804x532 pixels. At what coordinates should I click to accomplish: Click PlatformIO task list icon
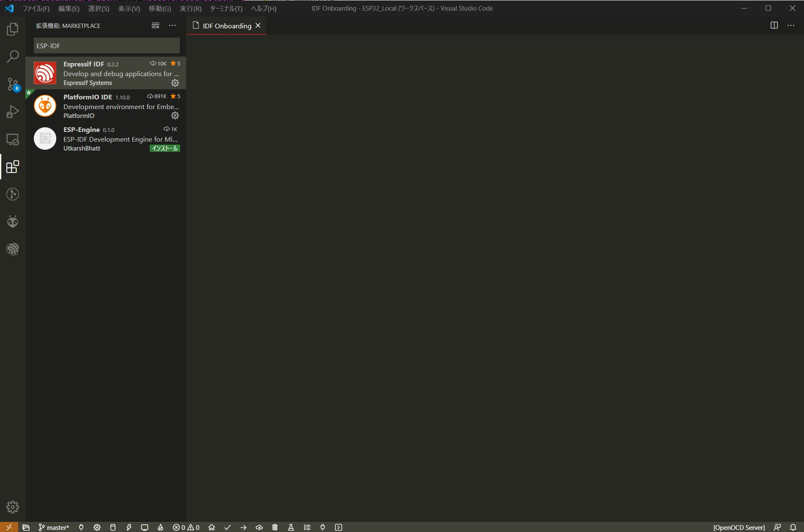(307, 527)
